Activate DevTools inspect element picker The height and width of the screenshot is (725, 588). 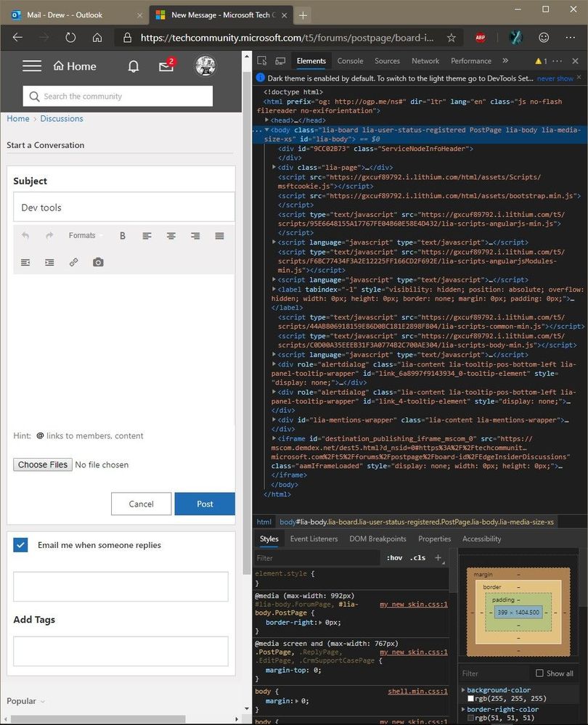tap(262, 61)
